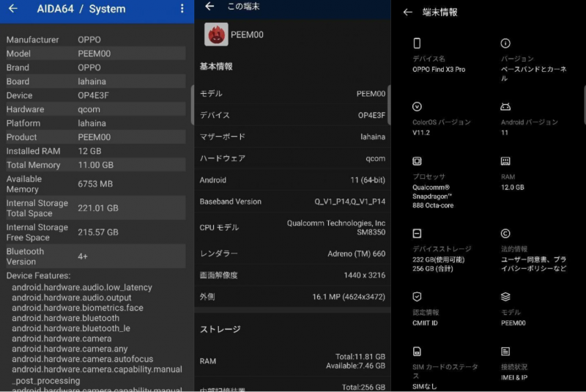
Task: Select the Product PEEM00 row in AIDA64
Action: point(96,137)
